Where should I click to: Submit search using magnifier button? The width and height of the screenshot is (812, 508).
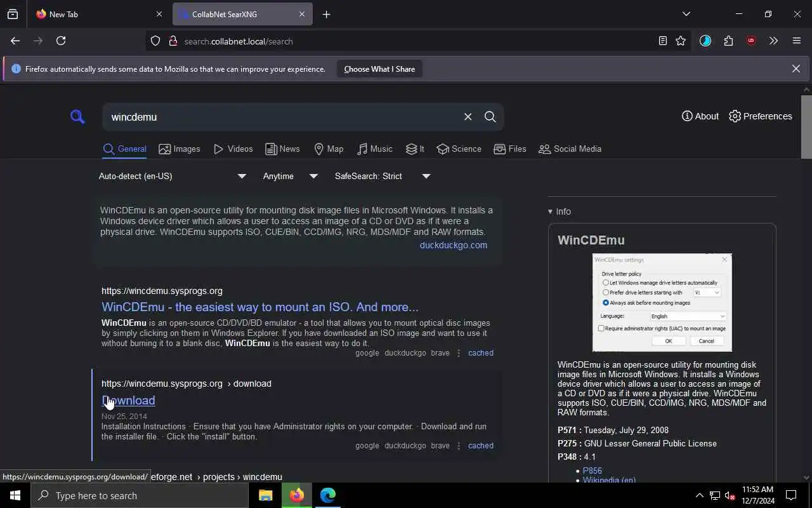click(x=490, y=117)
